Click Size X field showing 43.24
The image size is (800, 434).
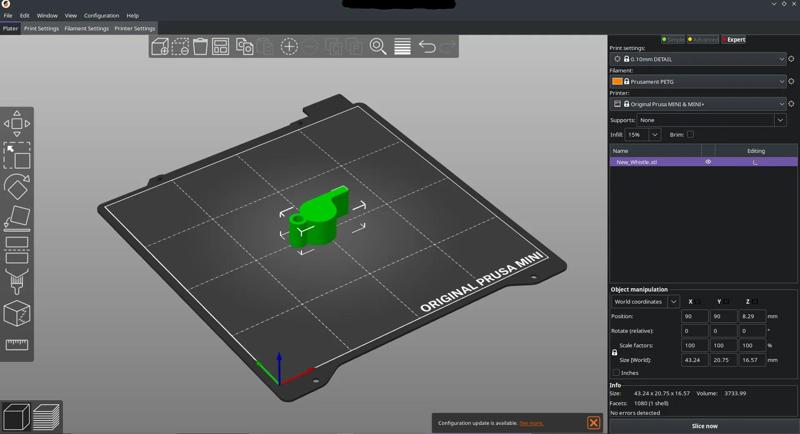[x=694, y=360]
